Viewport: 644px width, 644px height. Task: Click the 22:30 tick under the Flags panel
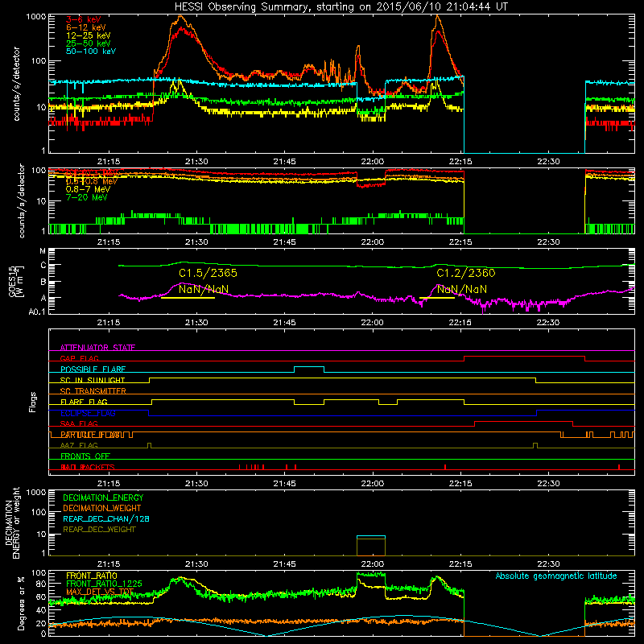548,484
